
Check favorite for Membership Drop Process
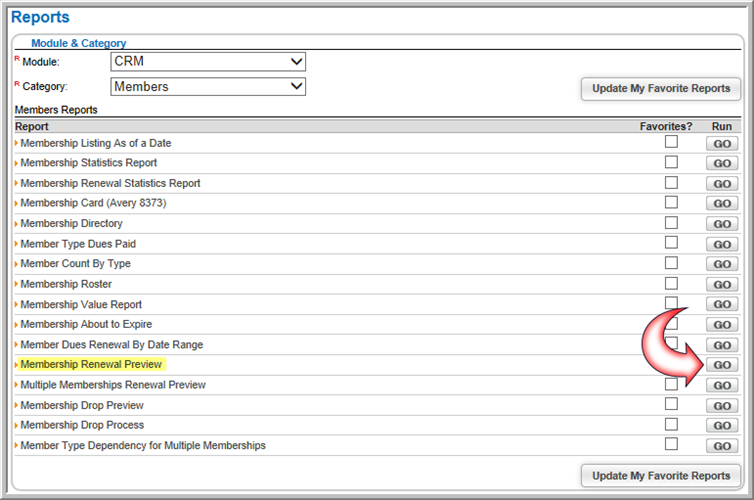point(671,424)
